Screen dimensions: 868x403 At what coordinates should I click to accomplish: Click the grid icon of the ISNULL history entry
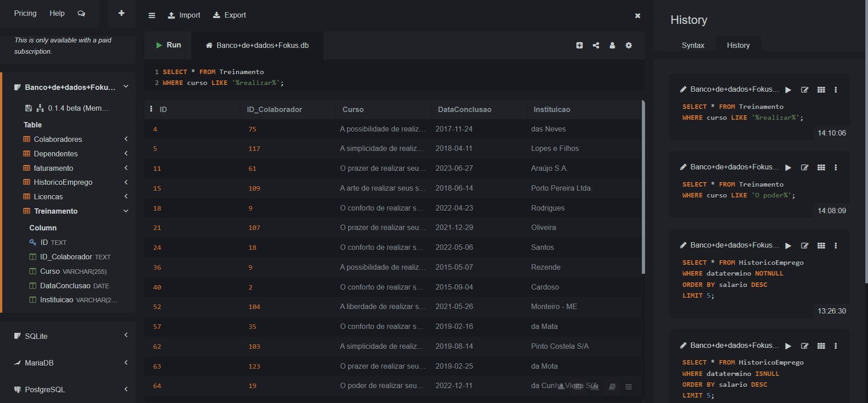coord(821,346)
